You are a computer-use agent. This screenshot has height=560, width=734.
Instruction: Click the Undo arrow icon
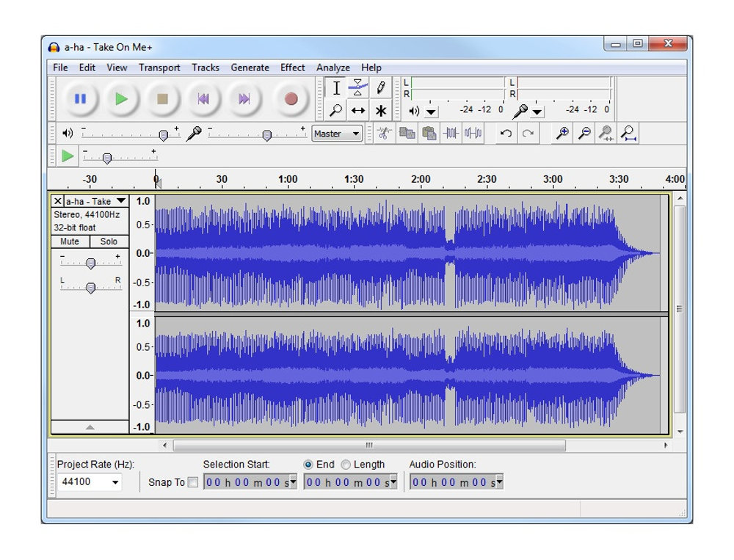[506, 133]
